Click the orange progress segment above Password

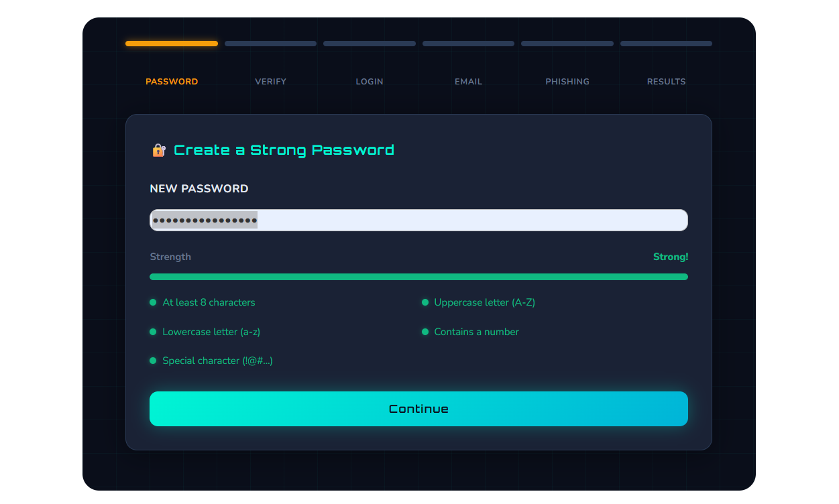172,44
